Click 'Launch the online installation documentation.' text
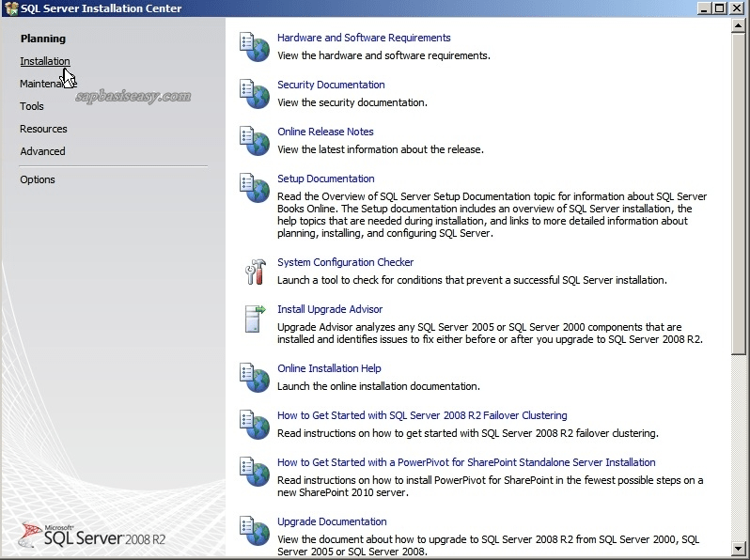This screenshot has width=750, height=560. pyautogui.click(x=379, y=386)
